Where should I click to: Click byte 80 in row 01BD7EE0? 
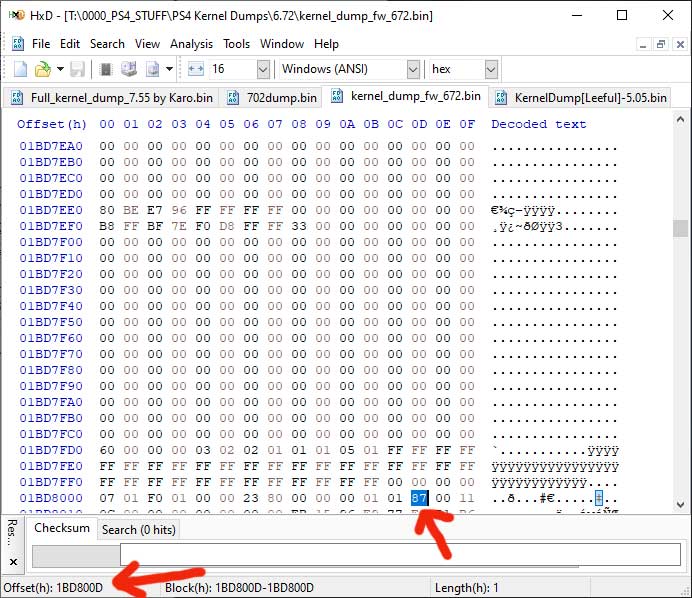click(107, 210)
